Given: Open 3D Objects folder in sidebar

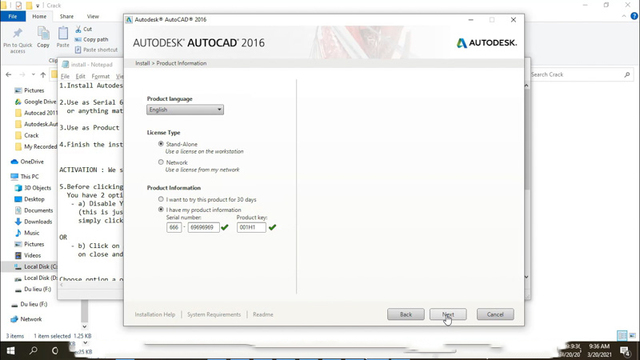Looking at the screenshot, I should (x=33, y=188).
